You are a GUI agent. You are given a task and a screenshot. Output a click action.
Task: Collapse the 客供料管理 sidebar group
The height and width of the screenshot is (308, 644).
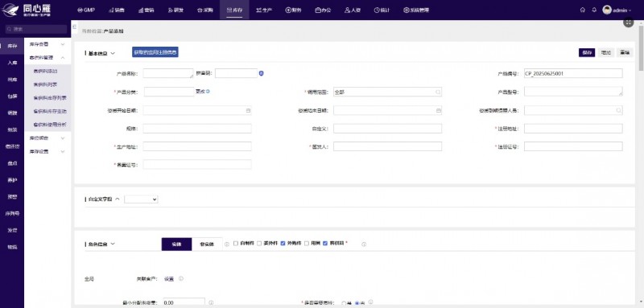tap(47, 58)
